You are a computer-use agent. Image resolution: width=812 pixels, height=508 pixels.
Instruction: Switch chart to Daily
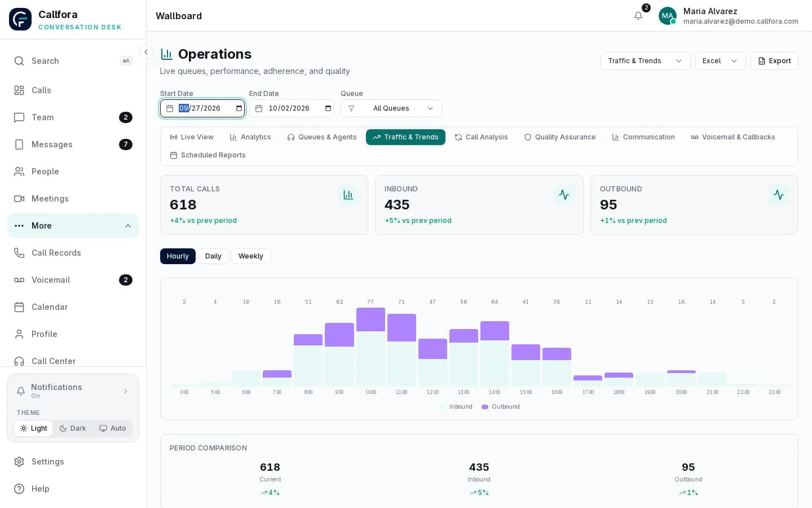(x=213, y=256)
